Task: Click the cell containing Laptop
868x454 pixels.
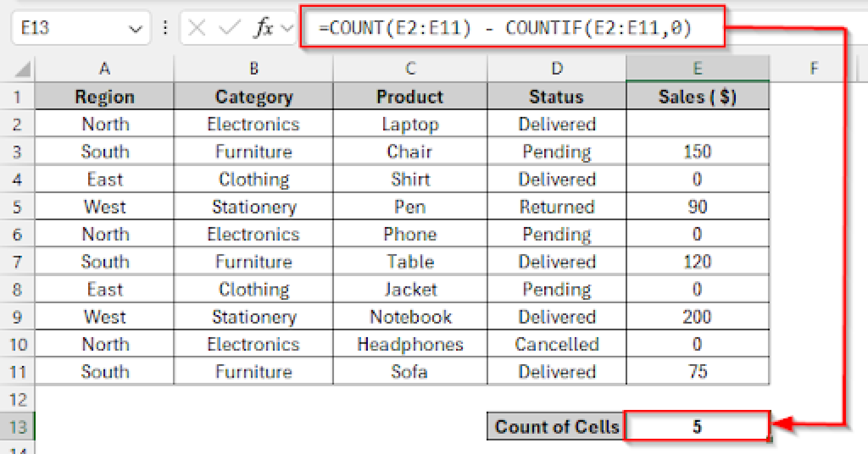Action: [409, 124]
